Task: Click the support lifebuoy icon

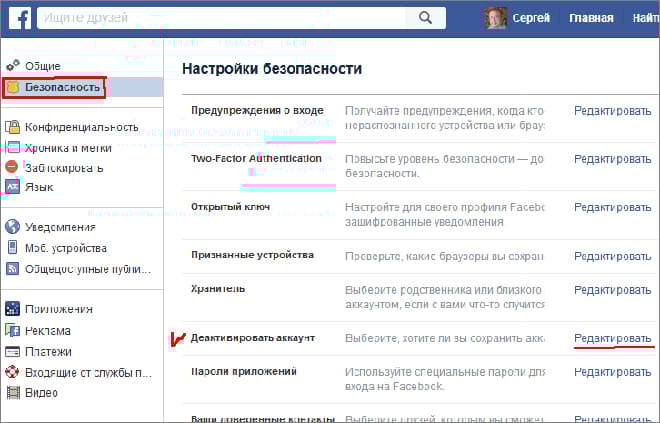Action: (x=13, y=372)
